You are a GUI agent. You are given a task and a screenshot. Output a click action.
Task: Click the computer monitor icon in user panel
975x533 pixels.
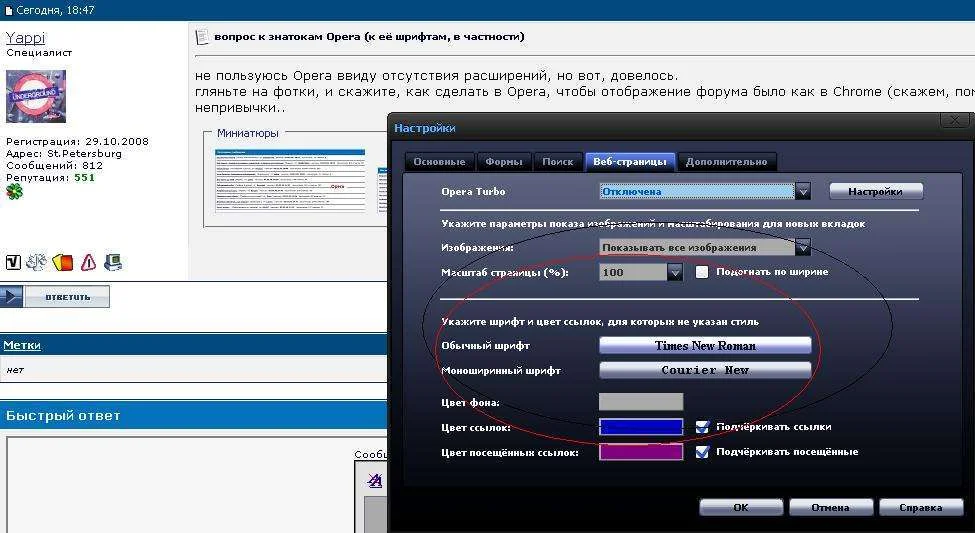(113, 262)
